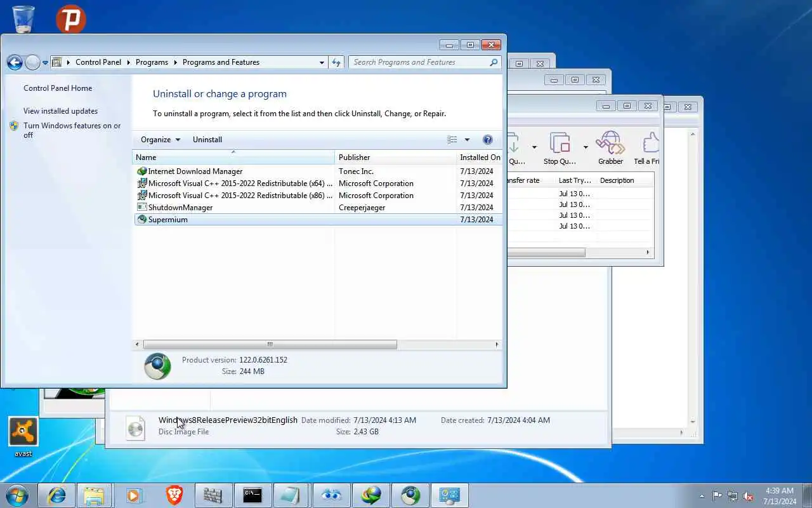This screenshot has width=812, height=508.
Task: Open the Recycle Bin desktop icon
Action: 23,19
